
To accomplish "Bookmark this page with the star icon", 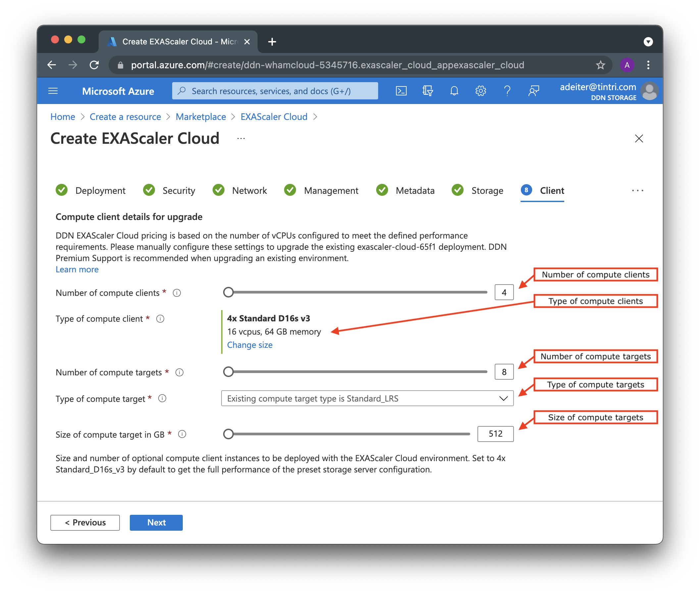I will click(600, 65).
